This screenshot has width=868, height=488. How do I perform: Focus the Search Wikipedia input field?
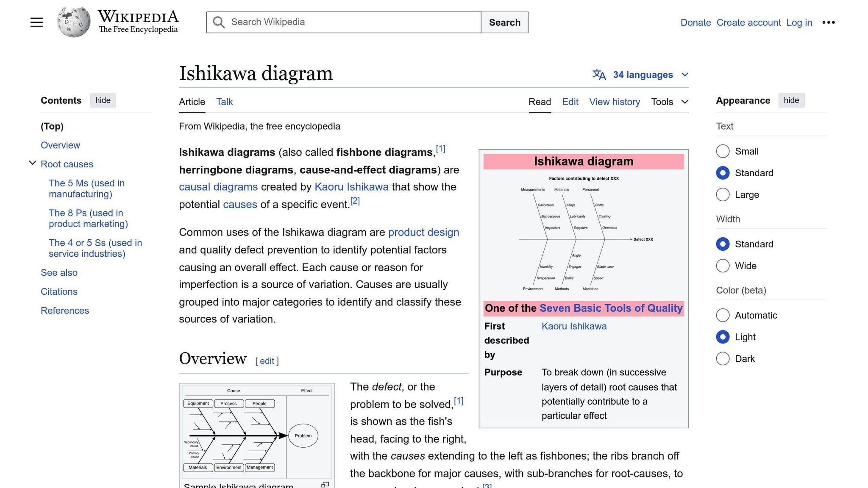pyautogui.click(x=344, y=22)
